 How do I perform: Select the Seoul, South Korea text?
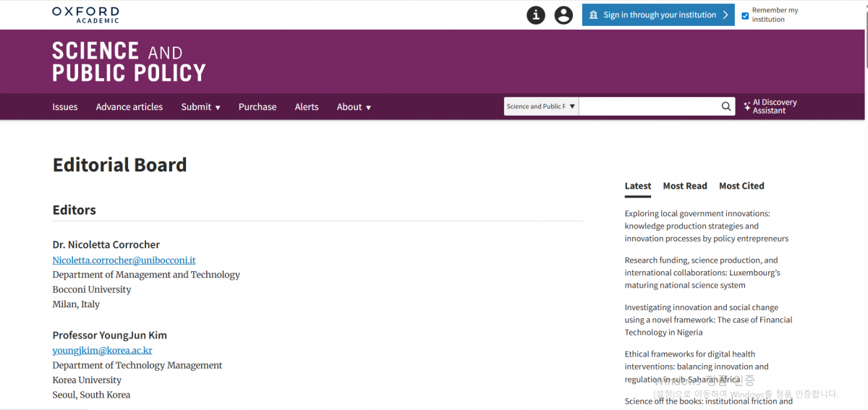coord(91,395)
